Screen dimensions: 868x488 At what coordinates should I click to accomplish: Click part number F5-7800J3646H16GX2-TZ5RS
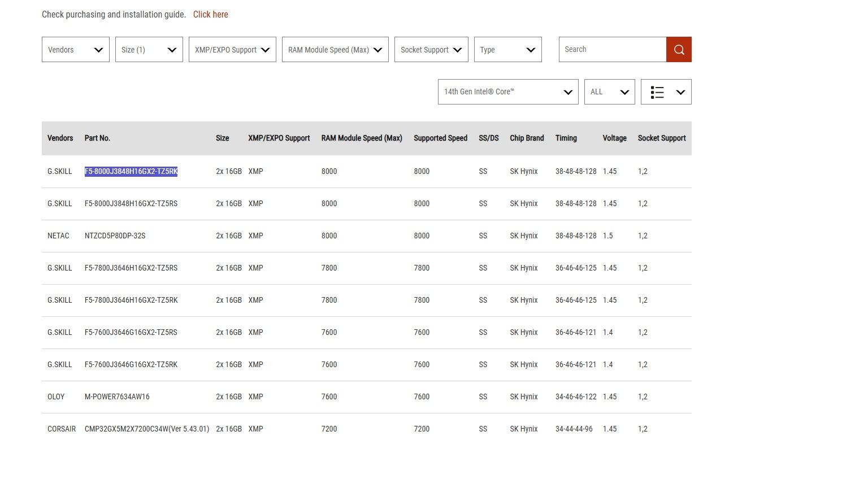coord(131,268)
